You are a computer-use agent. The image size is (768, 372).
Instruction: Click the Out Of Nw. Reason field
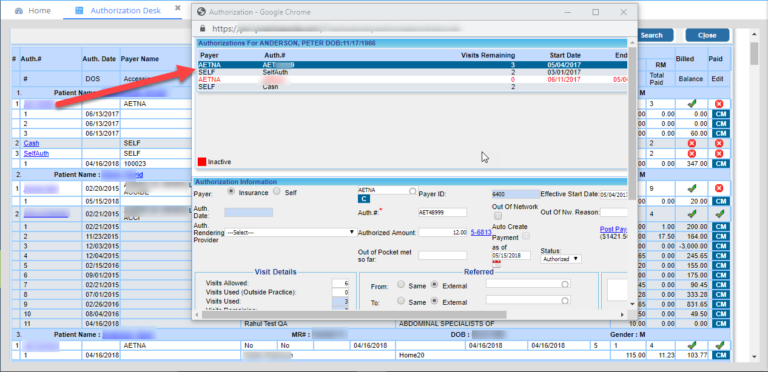614,212
